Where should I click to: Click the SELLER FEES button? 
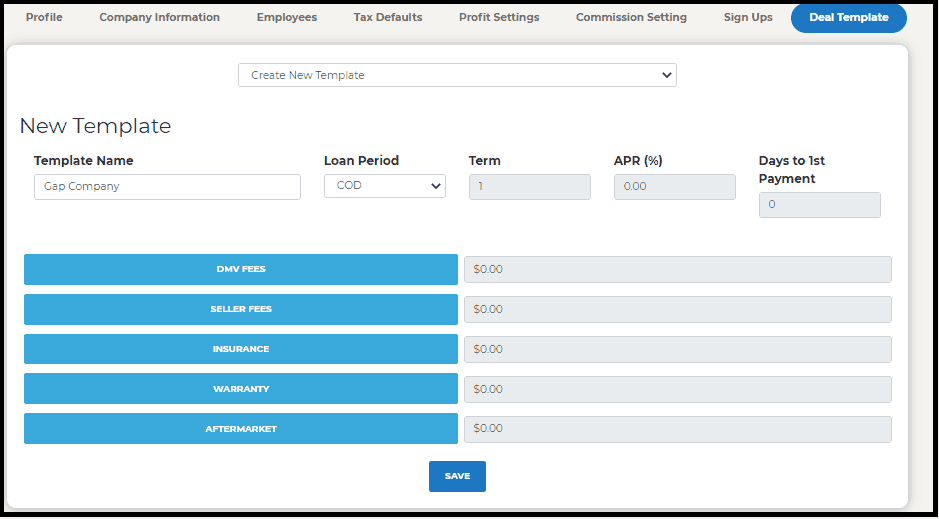tap(241, 309)
